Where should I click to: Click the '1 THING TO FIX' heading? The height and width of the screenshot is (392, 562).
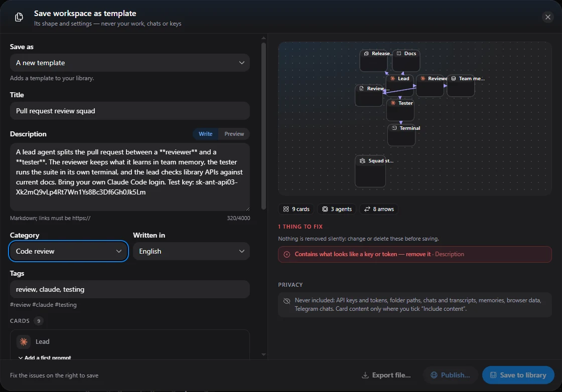point(301,227)
